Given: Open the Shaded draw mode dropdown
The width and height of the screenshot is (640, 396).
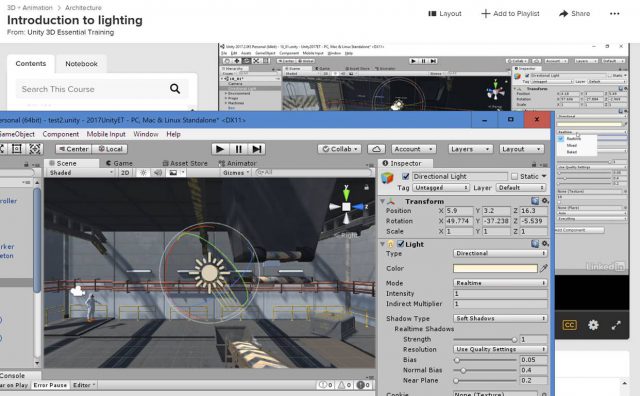Looking at the screenshot, I should pyautogui.click(x=81, y=173).
